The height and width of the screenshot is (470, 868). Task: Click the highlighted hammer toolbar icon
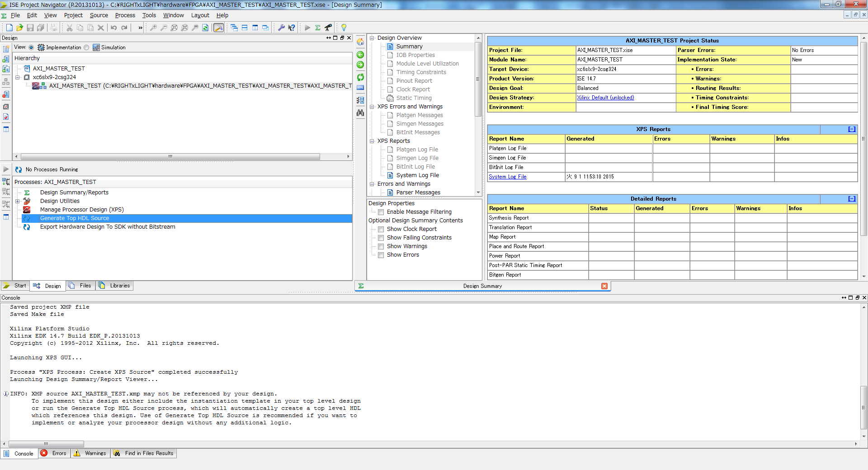(x=218, y=28)
